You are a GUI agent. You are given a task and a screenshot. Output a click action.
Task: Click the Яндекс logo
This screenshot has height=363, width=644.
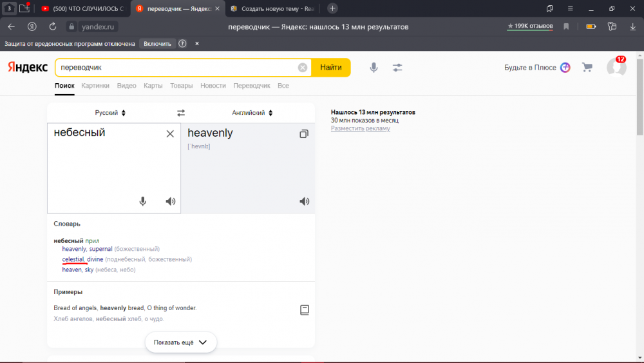tap(28, 67)
